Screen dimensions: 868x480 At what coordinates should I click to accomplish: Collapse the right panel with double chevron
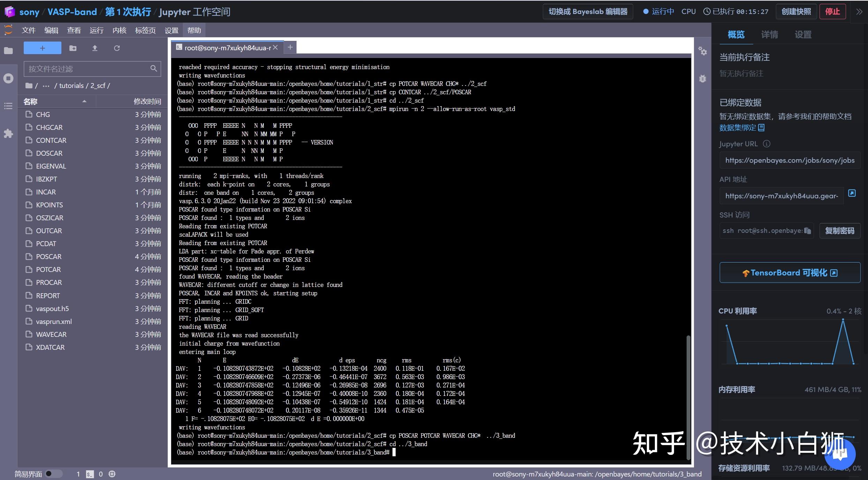pyautogui.click(x=859, y=12)
